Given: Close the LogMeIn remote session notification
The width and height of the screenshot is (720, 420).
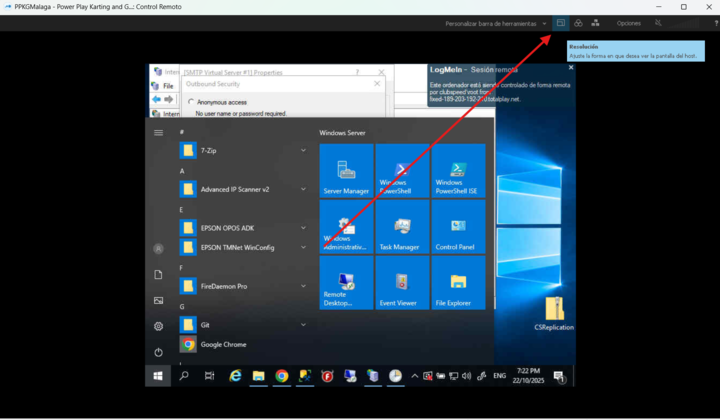Looking at the screenshot, I should [571, 69].
